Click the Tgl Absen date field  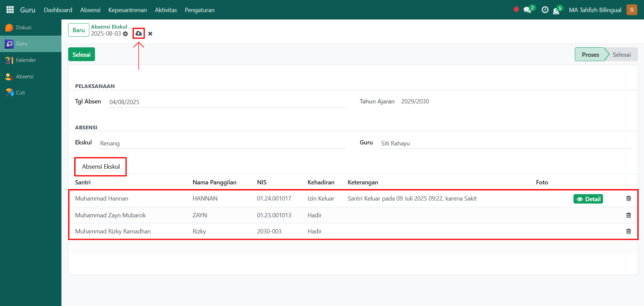[x=227, y=102]
